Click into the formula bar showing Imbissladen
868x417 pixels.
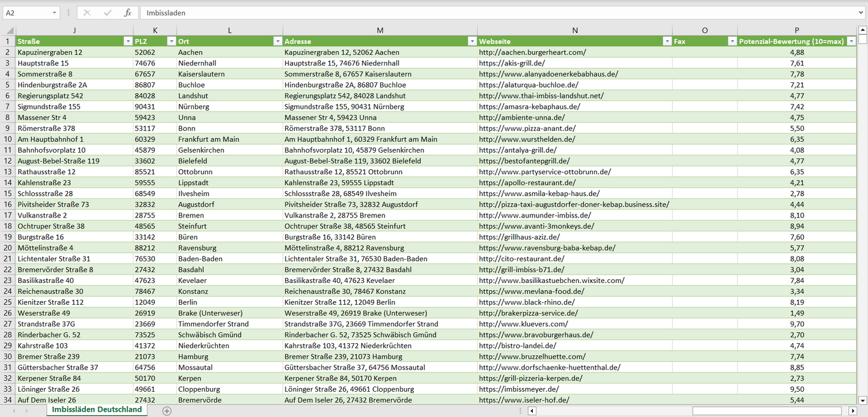tap(481, 13)
